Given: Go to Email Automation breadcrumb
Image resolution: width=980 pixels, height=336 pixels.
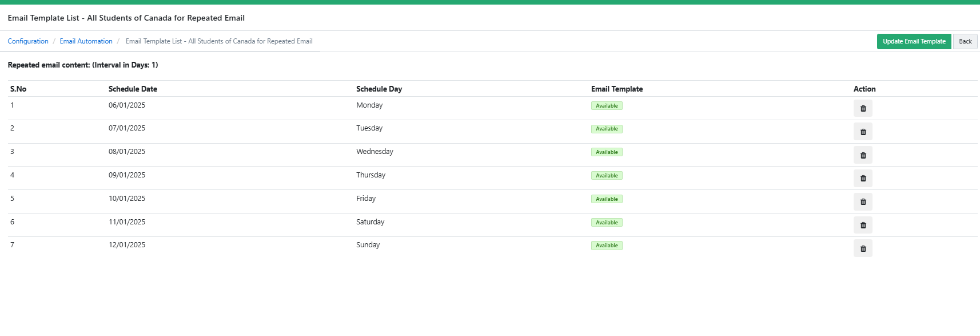Looking at the screenshot, I should pyautogui.click(x=86, y=41).
